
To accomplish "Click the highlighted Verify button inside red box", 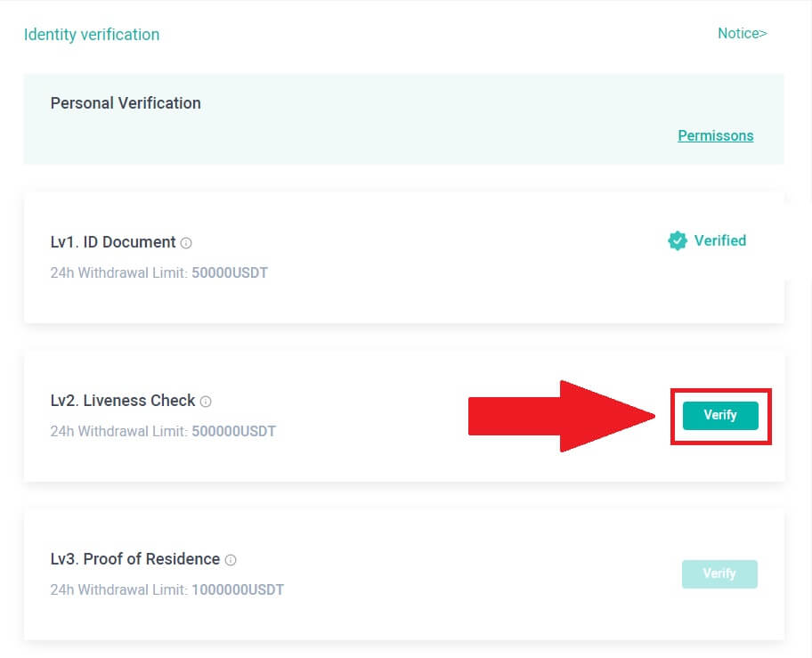I will 719,415.
